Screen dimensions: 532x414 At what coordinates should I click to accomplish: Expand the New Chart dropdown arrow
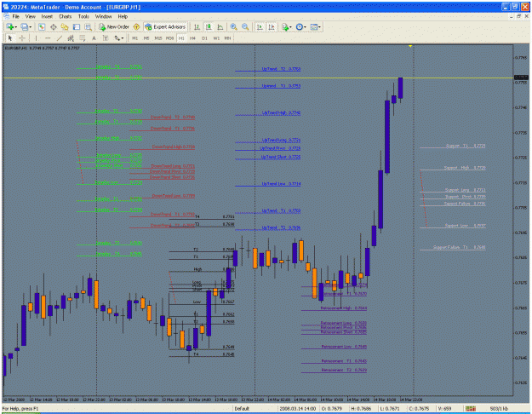click(16, 26)
